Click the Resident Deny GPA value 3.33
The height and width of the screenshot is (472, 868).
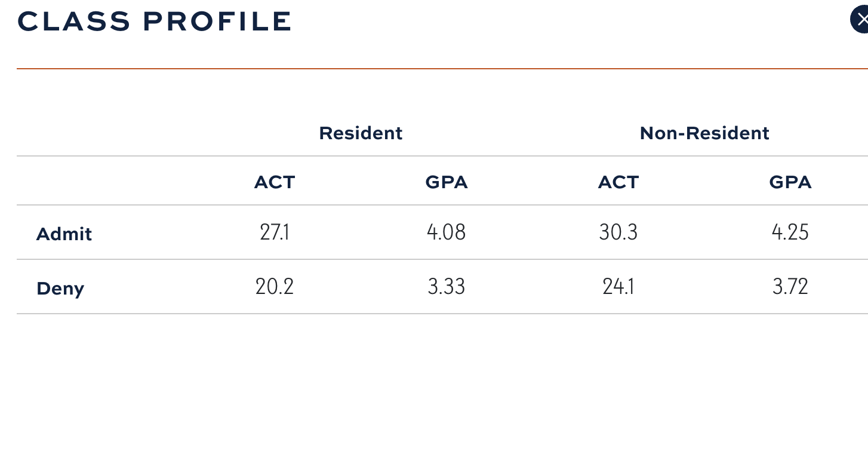tap(447, 287)
